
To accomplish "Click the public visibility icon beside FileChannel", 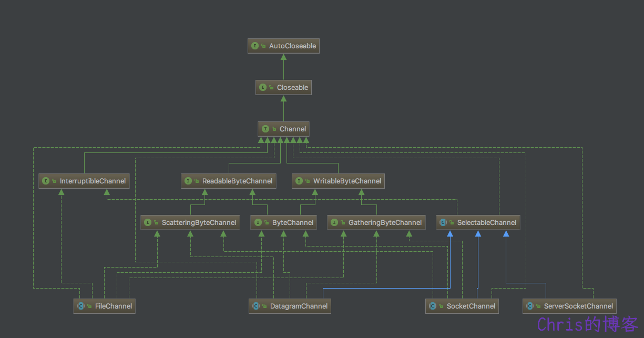I will pos(89,306).
